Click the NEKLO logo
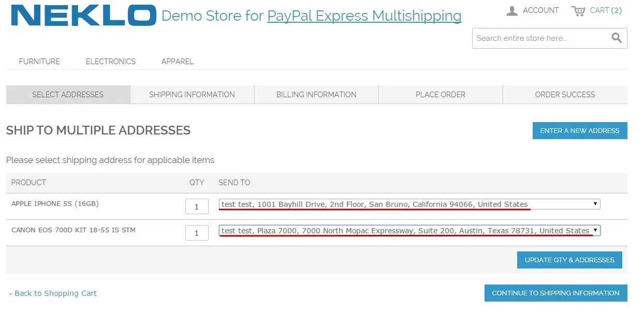 tap(83, 16)
